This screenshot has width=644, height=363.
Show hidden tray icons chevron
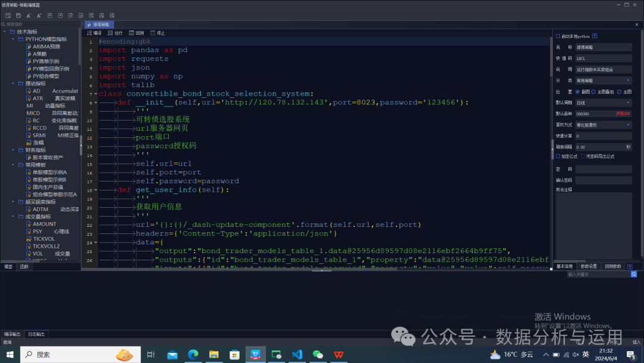[x=546, y=355]
